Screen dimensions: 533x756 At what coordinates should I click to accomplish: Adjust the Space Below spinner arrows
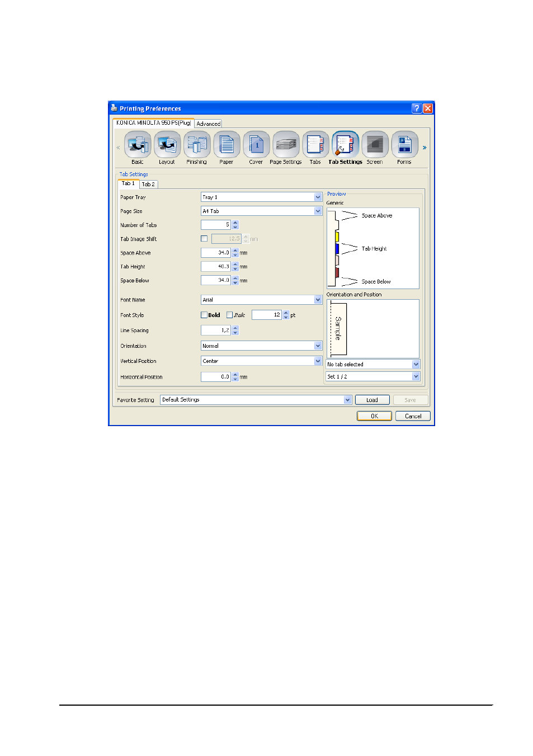[235, 280]
